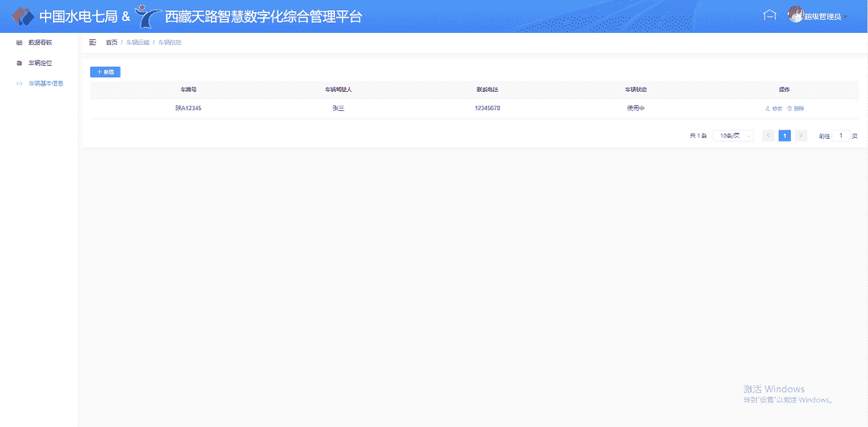
Task: Click the 车辆定位 sidebar icon
Action: click(x=19, y=62)
